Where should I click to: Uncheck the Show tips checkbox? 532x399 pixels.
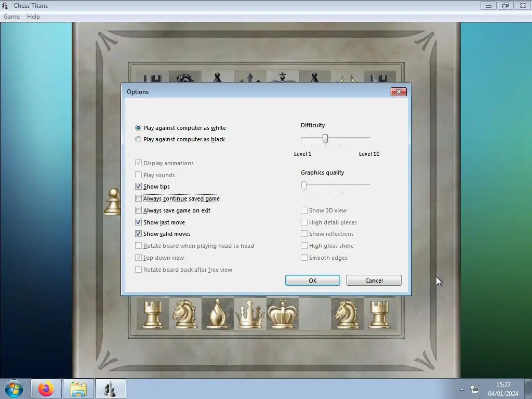(138, 187)
